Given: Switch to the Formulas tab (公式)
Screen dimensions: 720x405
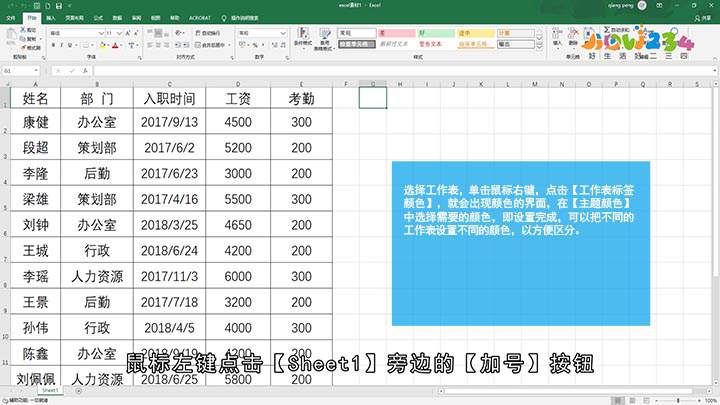Looking at the screenshot, I should [98, 18].
